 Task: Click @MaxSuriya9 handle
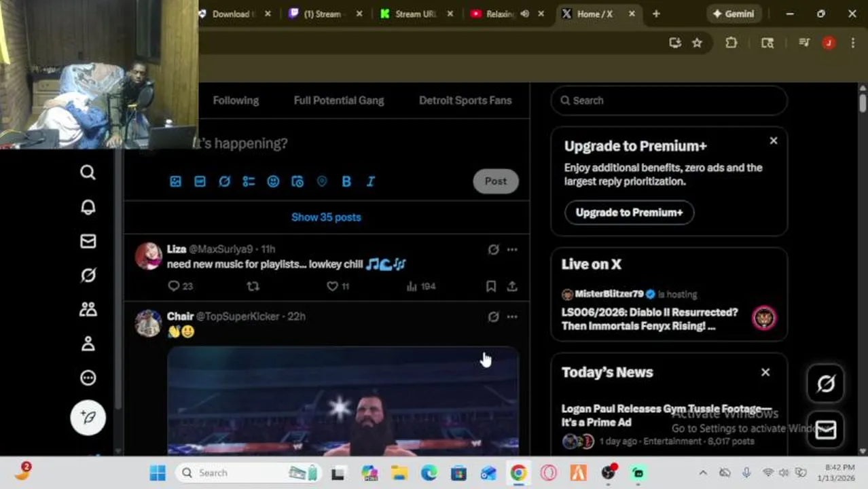221,249
